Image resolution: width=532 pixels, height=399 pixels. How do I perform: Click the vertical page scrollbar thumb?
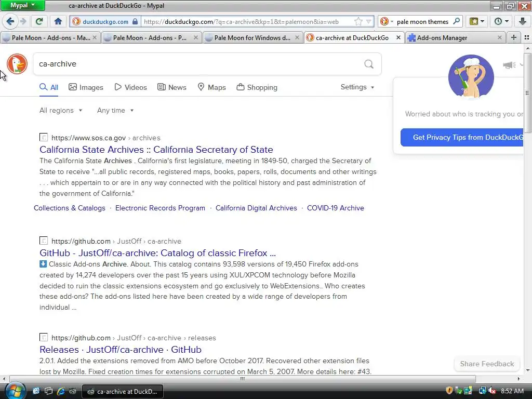pyautogui.click(x=527, y=93)
